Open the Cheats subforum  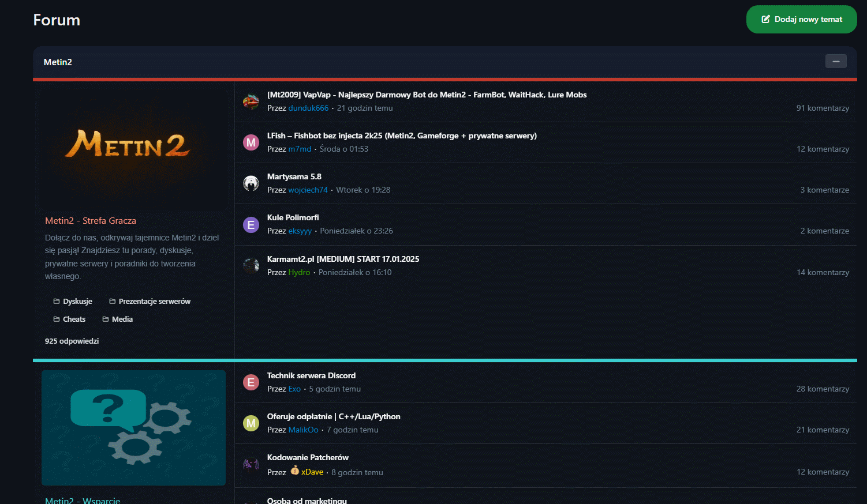click(x=74, y=319)
